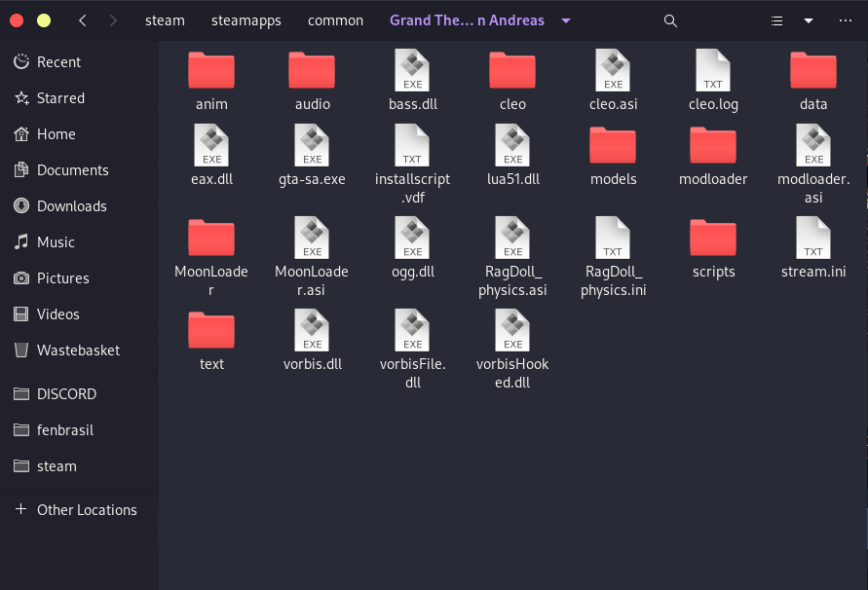Expand the current folder path dropdown
This screenshot has height=590, width=868.
(x=566, y=21)
